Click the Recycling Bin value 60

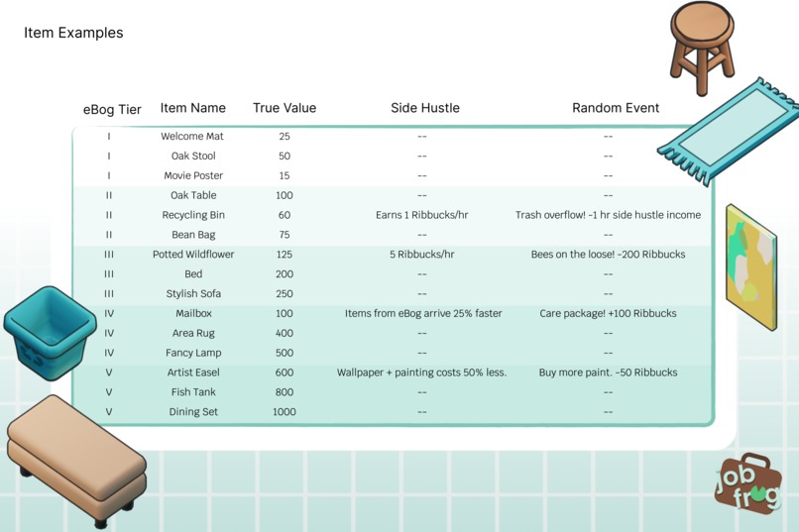tap(285, 215)
